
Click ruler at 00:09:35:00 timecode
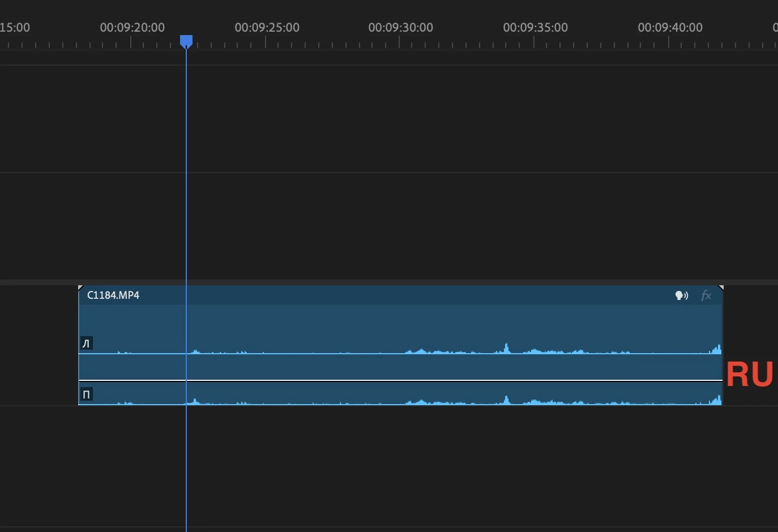coord(535,27)
